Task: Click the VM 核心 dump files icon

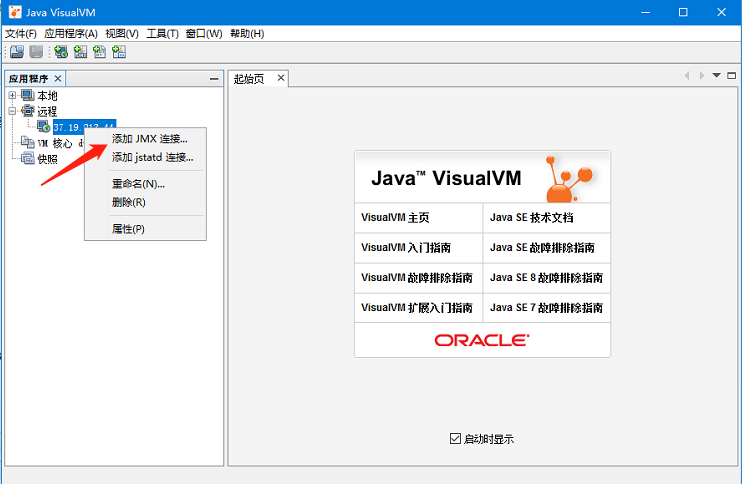Action: [27, 142]
